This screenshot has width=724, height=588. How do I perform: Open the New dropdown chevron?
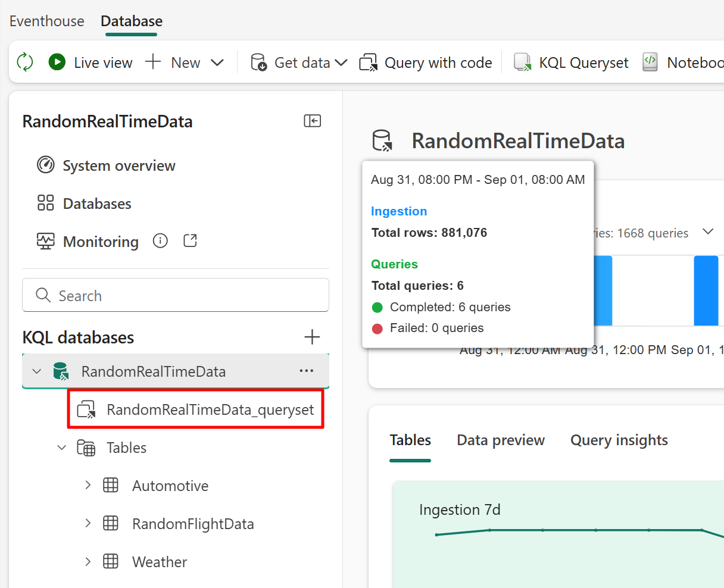[218, 62]
